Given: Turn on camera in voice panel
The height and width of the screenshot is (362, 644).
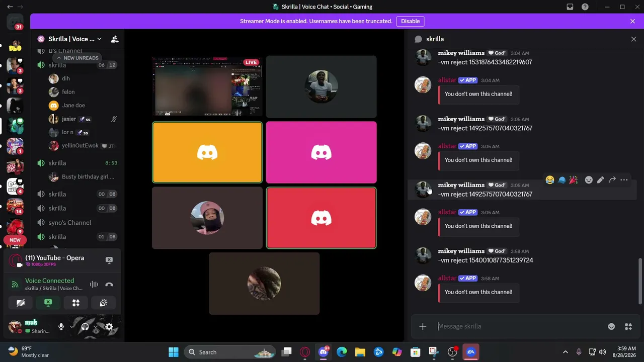Looking at the screenshot, I should [x=21, y=303].
